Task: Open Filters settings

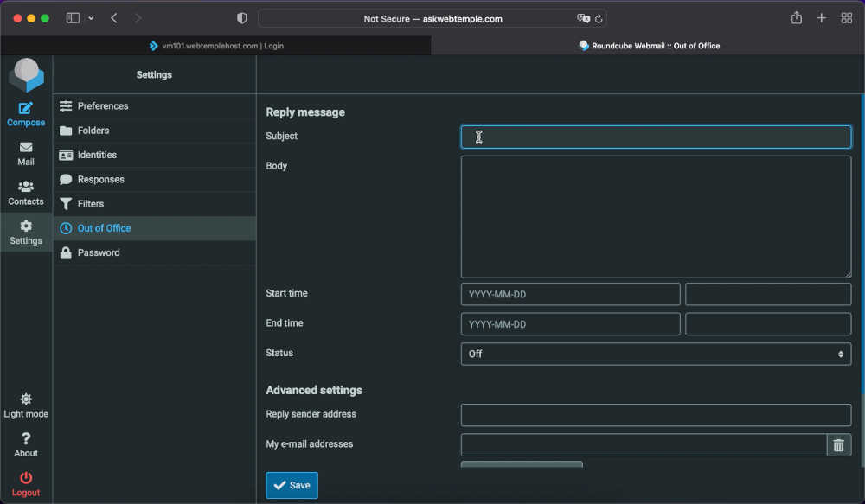Action: [x=155, y=203]
